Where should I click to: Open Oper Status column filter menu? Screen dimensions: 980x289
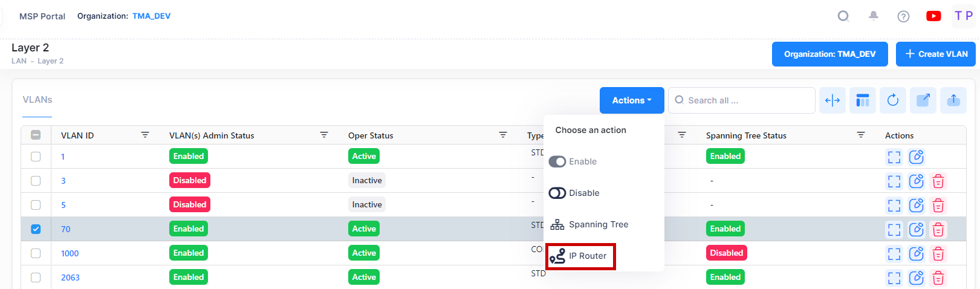[x=503, y=135]
